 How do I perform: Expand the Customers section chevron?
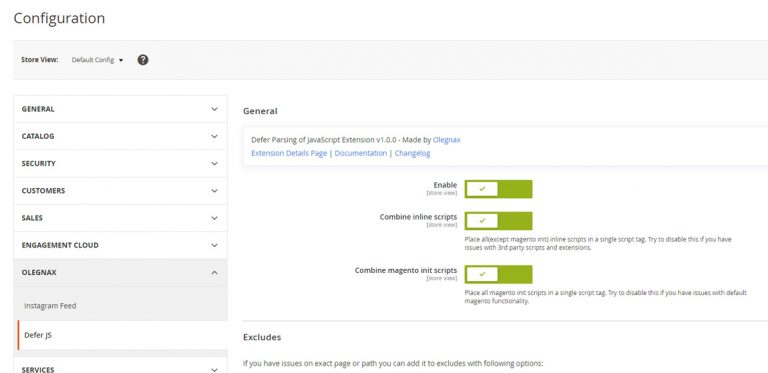click(214, 191)
